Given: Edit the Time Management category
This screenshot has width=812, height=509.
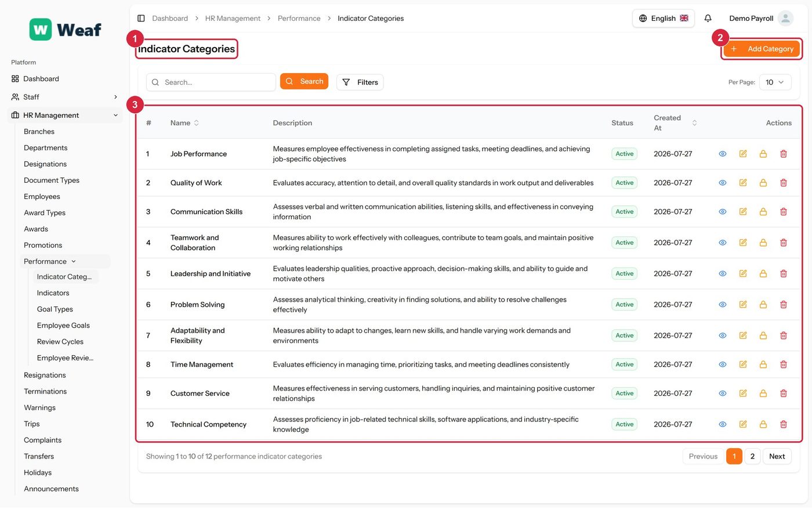Looking at the screenshot, I should click(x=743, y=364).
